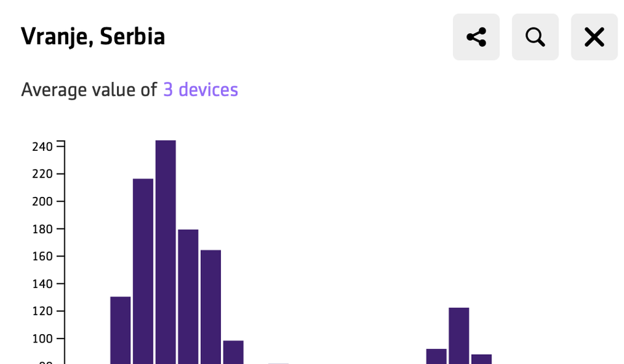Screen dimensions: 624x364
Task: Click the right-cluster bar left of its peak
Action: coord(436,356)
